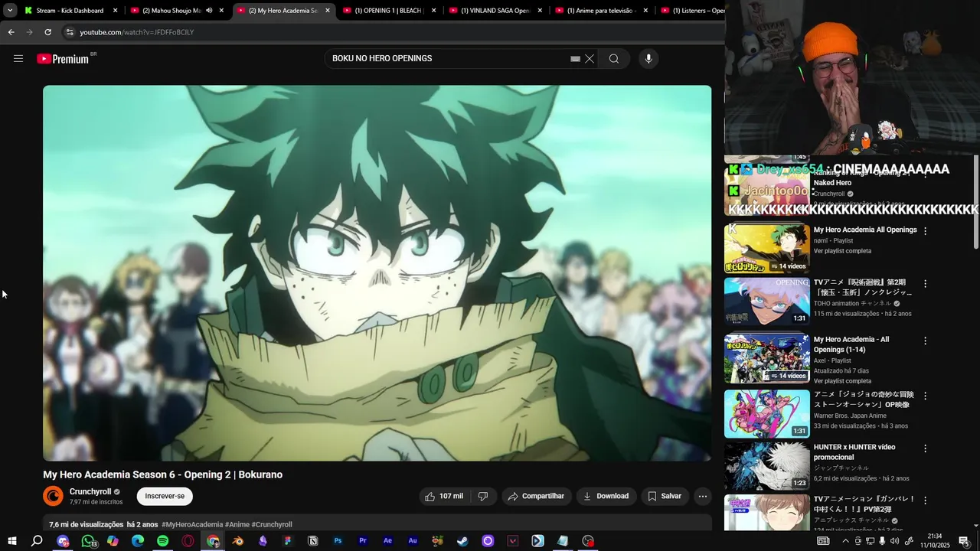Open Premiere Pro from the taskbar
Image resolution: width=980 pixels, height=551 pixels.
(363, 541)
